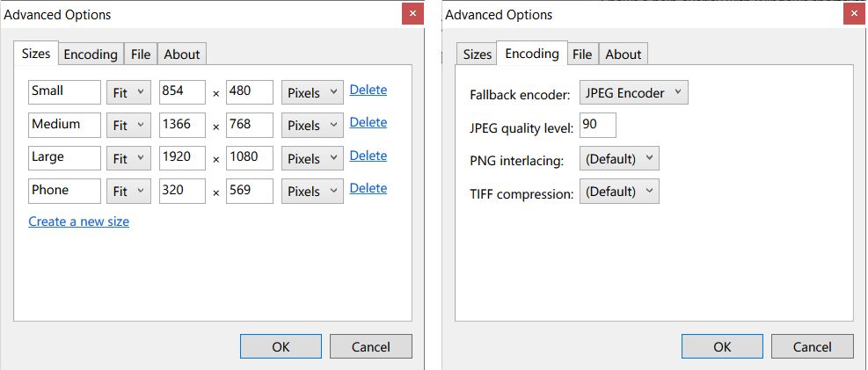Click the Large width field showing 1920
This screenshot has height=370, width=868.
182,158
